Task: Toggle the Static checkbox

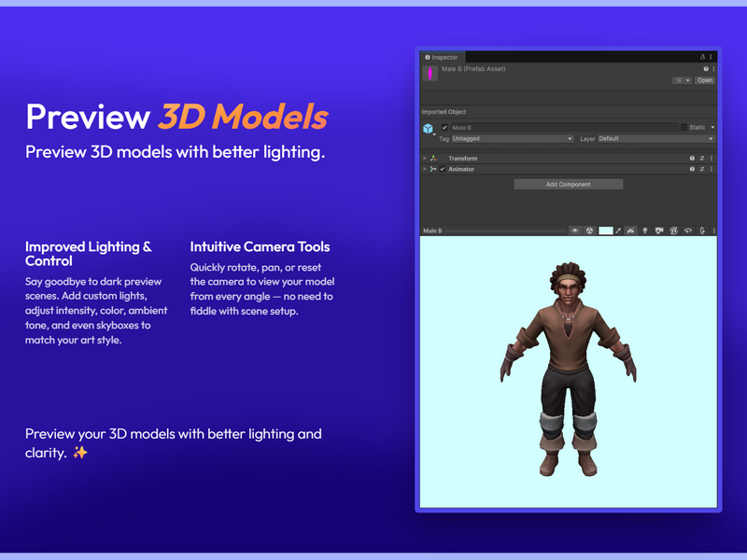Action: pos(684,127)
